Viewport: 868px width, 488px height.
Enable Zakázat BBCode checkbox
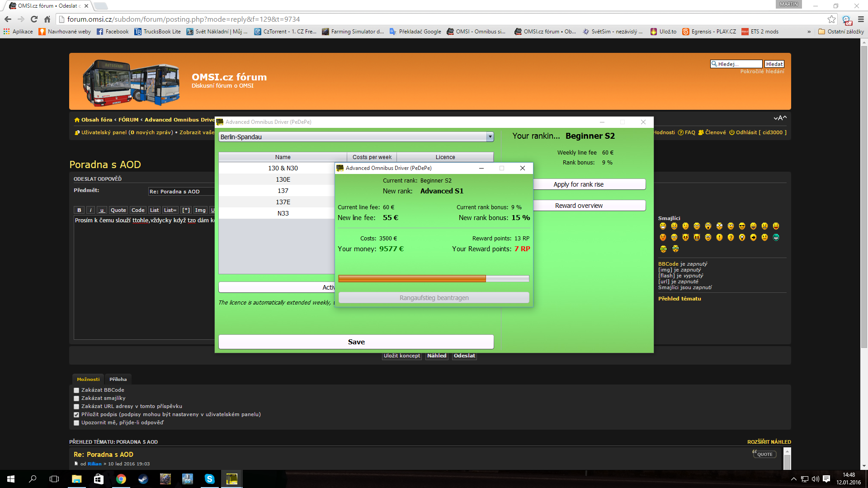pyautogui.click(x=76, y=390)
